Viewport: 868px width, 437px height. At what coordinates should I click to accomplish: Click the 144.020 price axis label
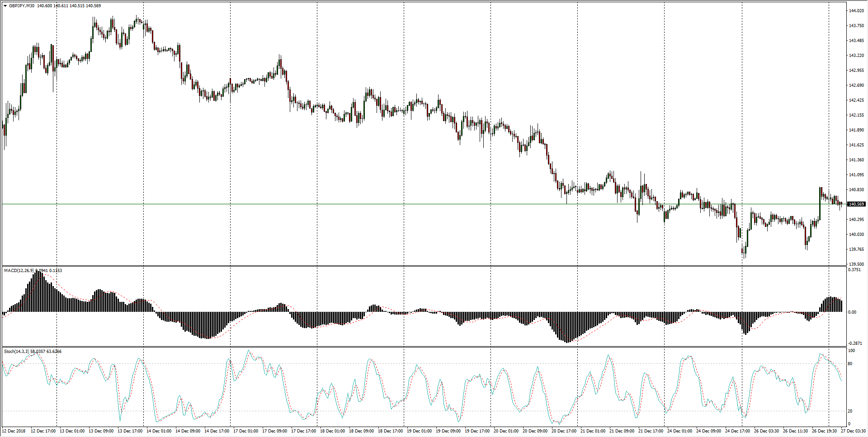coord(856,11)
